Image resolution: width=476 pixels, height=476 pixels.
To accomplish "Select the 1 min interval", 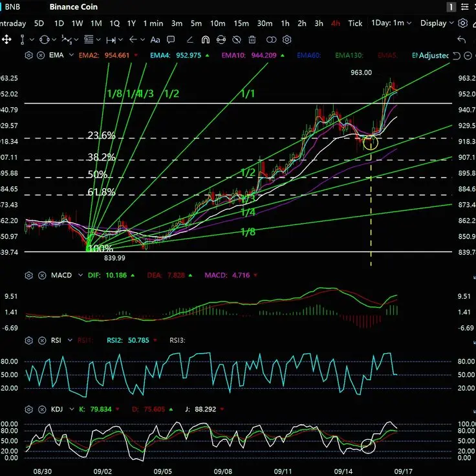I will pyautogui.click(x=153, y=23).
